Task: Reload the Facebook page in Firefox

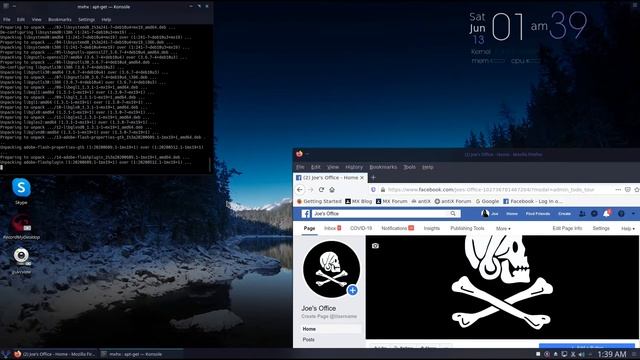Action: pyautogui.click(x=321, y=189)
